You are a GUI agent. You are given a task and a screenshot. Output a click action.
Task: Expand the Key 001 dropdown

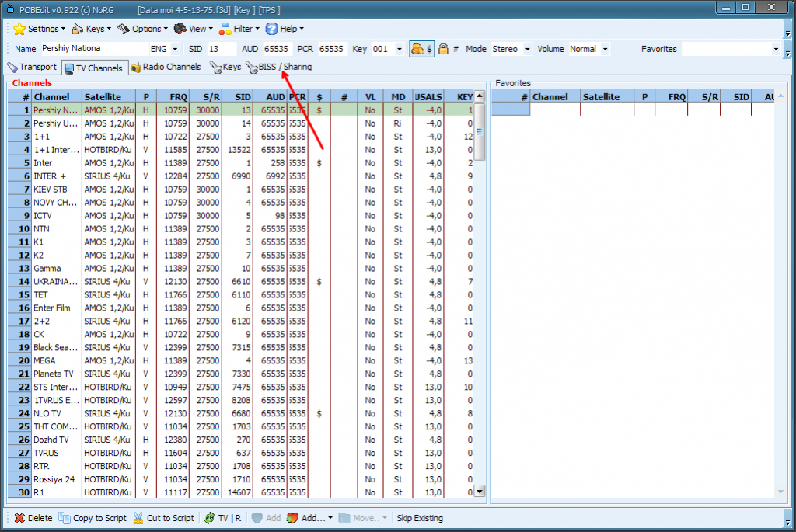(400, 49)
